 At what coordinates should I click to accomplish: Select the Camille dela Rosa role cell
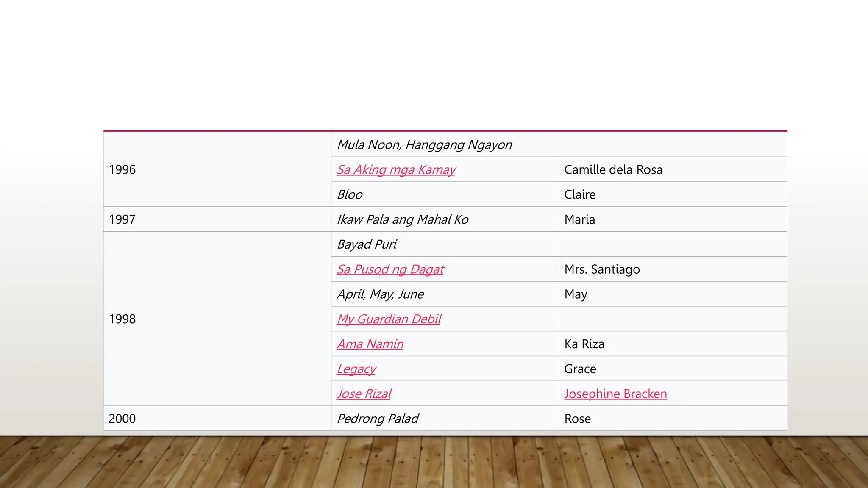coord(613,170)
